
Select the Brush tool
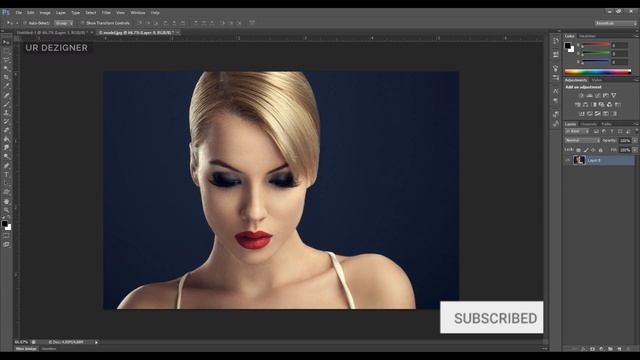(6, 104)
